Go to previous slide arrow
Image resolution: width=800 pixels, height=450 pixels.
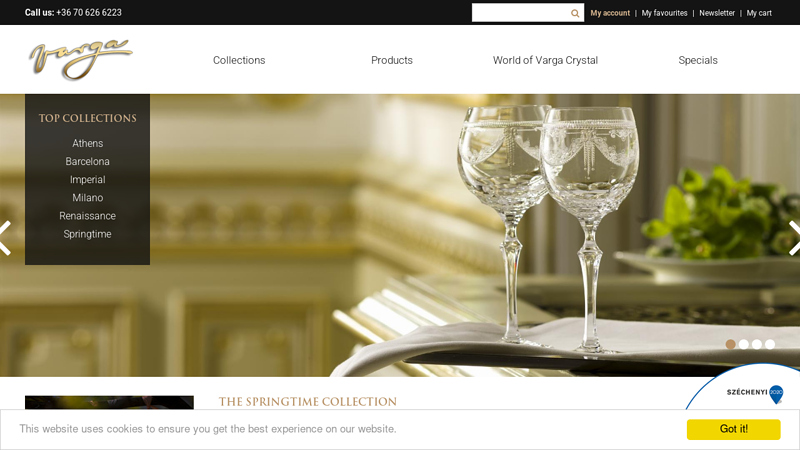[x=5, y=238]
